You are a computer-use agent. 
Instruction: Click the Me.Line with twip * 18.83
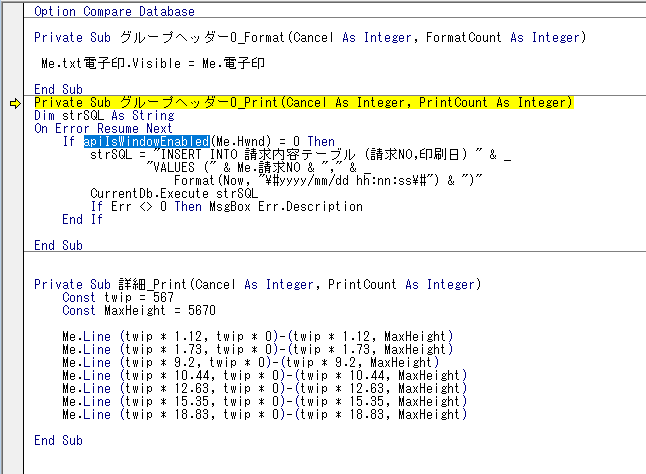[264, 414]
